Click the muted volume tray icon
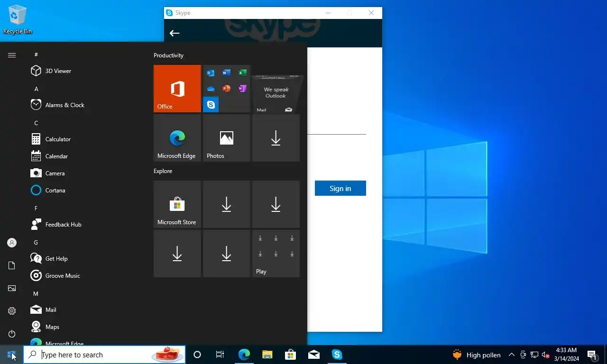607x364 pixels. coord(545,355)
